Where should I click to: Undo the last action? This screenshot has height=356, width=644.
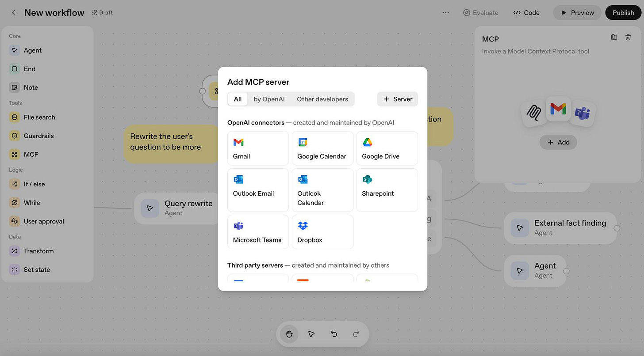(x=334, y=334)
